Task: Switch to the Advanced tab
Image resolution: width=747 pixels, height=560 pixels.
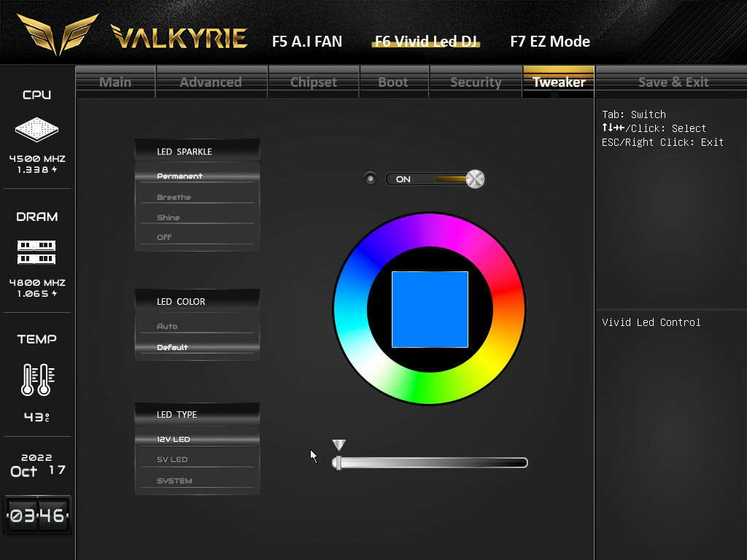Action: (211, 82)
